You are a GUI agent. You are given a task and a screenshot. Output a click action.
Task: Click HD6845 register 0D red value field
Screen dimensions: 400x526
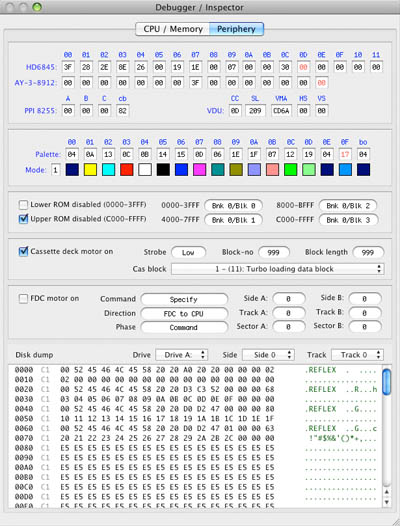coord(303,67)
